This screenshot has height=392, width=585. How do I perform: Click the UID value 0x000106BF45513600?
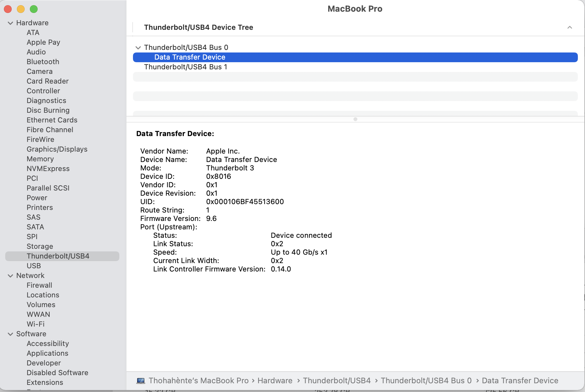point(245,202)
